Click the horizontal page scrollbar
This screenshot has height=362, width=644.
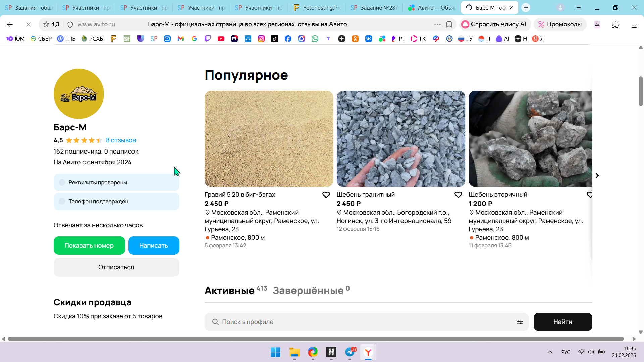pos(315,339)
